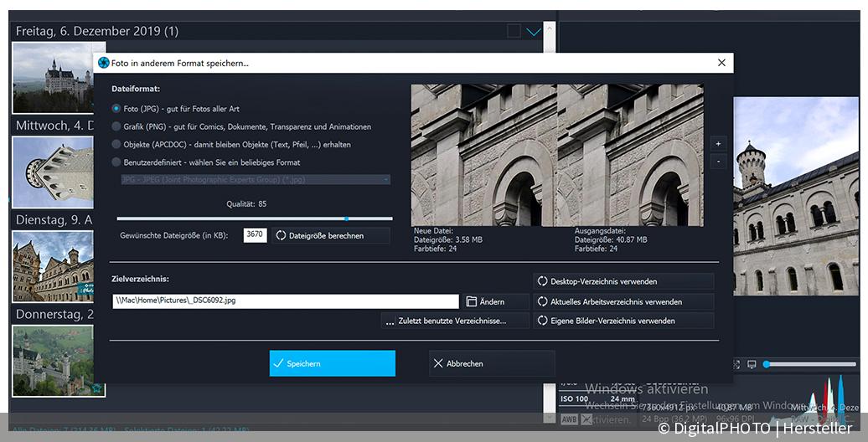The width and height of the screenshot is (868, 442).
Task: Click the Neue Datei preview image
Action: point(483,155)
